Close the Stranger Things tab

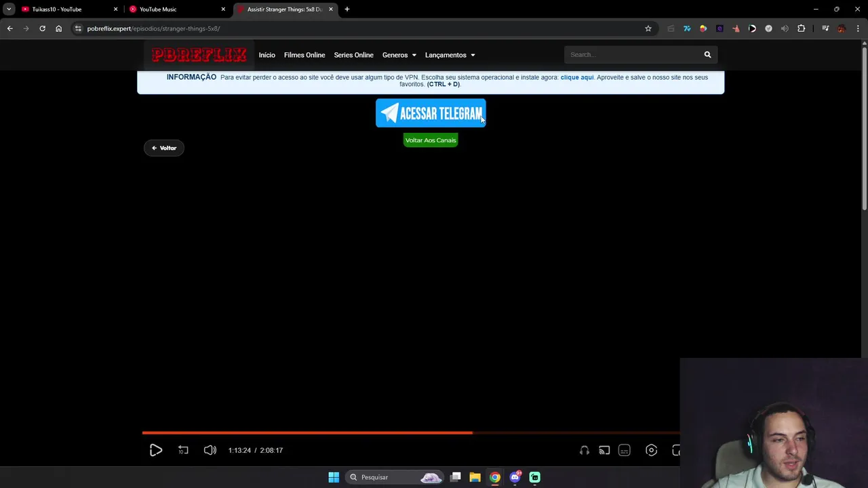[x=331, y=9]
